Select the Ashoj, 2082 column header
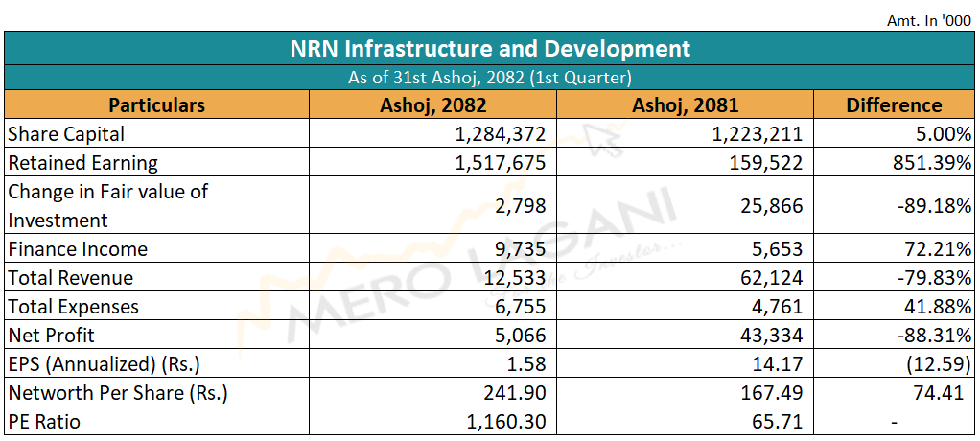This screenshot has height=441, width=980. point(432,105)
